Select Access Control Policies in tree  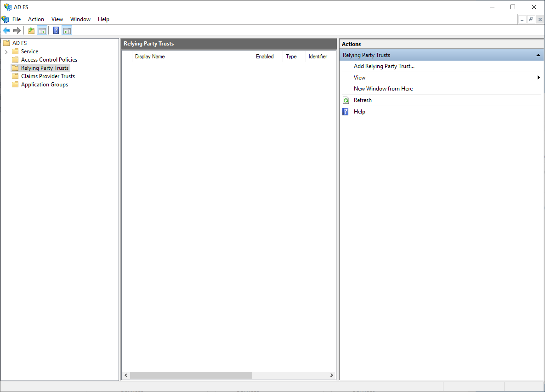[x=49, y=60]
